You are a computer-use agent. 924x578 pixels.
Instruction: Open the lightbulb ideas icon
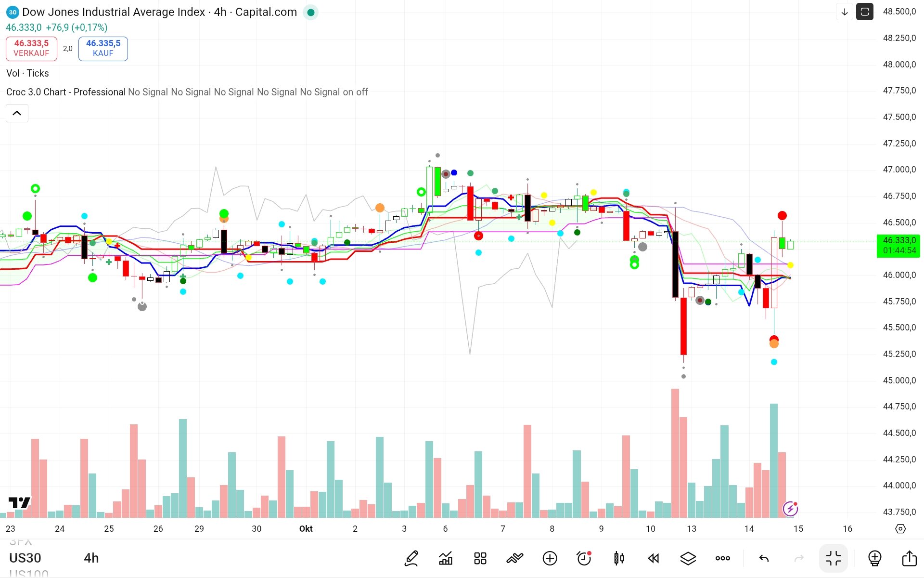click(874, 558)
